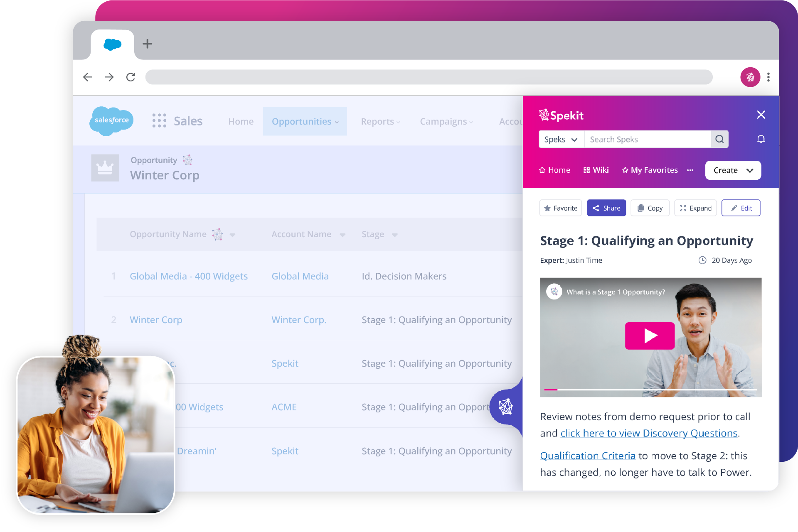Image resolution: width=798 pixels, height=532 pixels.
Task: Open Global Media - 400 Widgets opportunity
Action: click(189, 277)
